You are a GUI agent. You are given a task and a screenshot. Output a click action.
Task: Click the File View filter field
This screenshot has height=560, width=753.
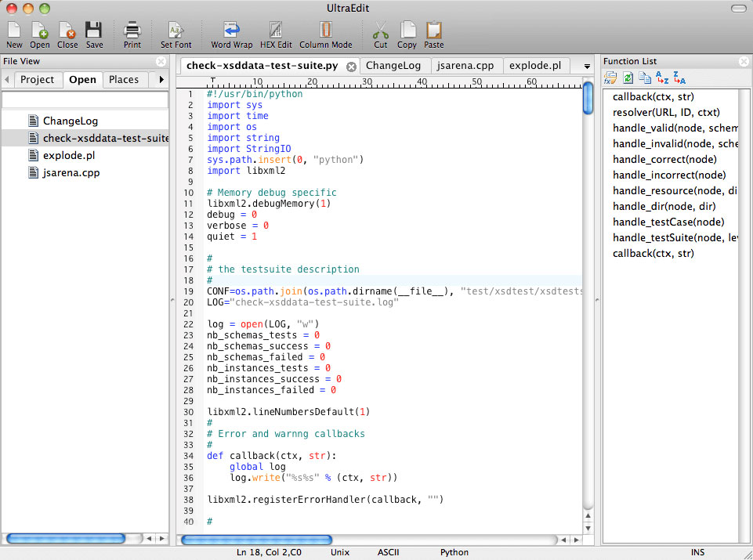pos(85,99)
